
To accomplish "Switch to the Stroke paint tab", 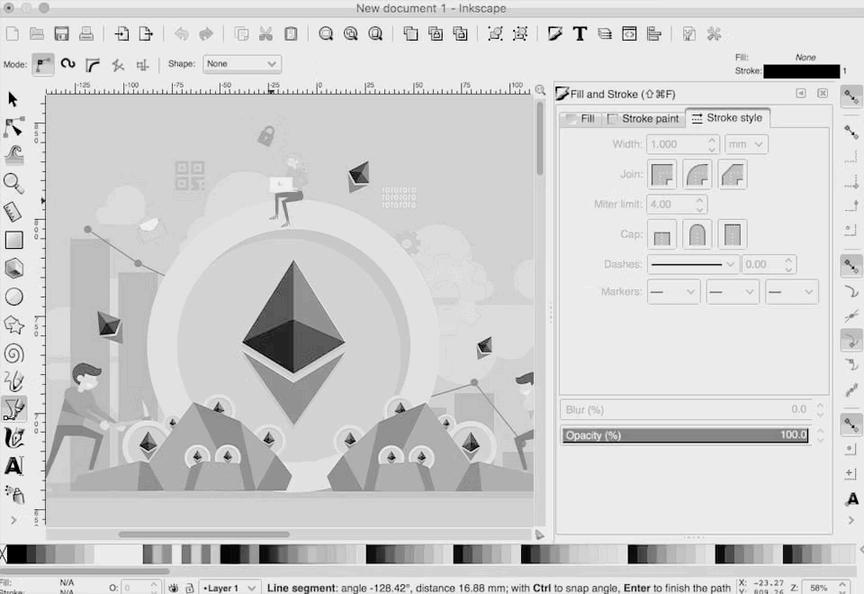I will tap(643, 118).
